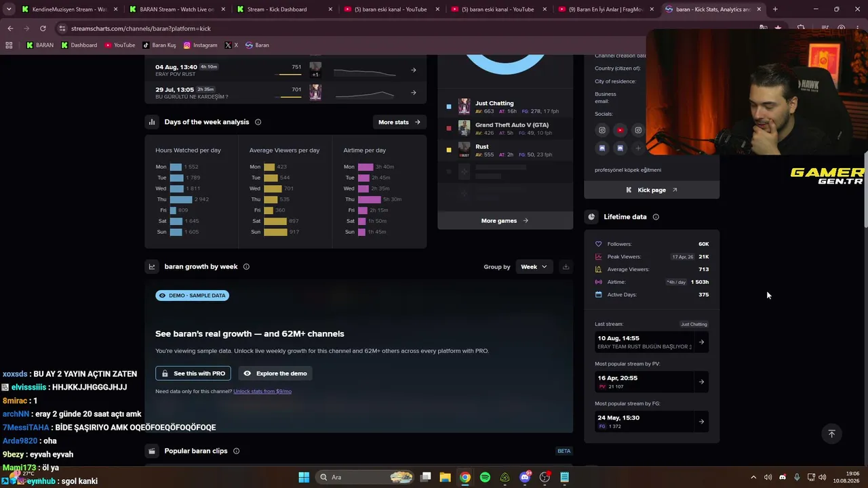Open the 04 Aug 13:40 stream arrow
The height and width of the screenshot is (488, 868).
click(414, 70)
